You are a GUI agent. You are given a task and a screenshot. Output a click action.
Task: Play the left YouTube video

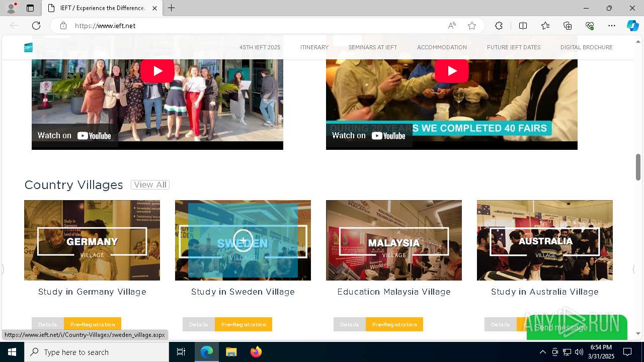coord(157,71)
